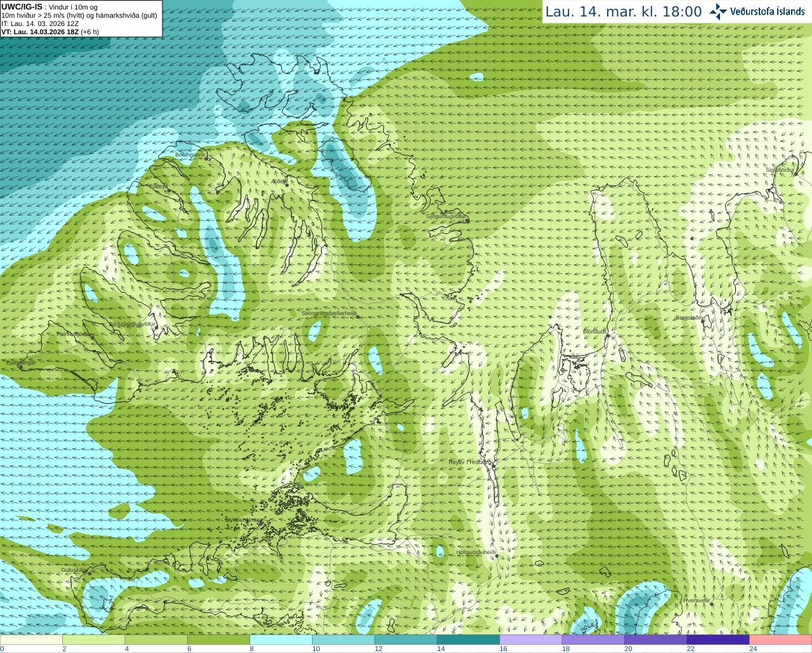Click the Steingrímsfjarðarheiði station marker

357,316
